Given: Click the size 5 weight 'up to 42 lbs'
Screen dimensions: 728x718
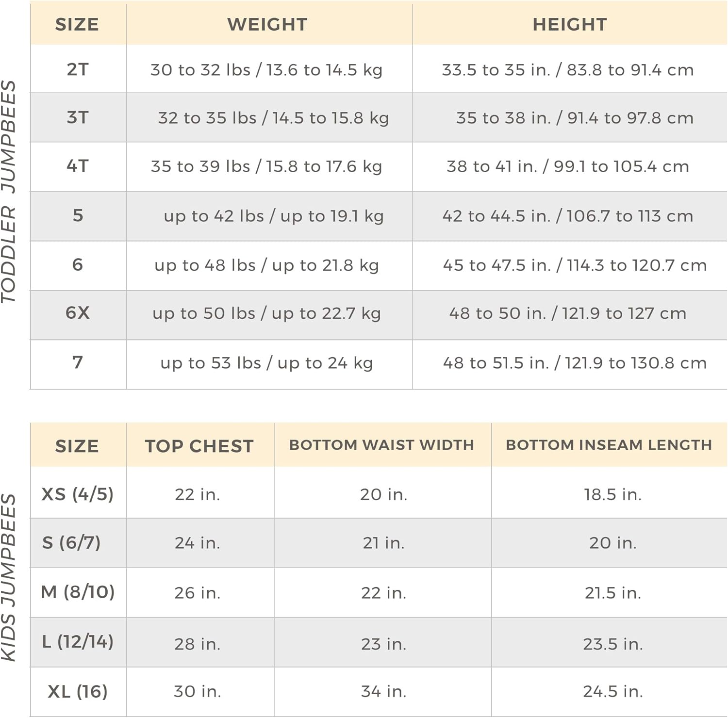Looking at the screenshot, I should coord(273,216).
